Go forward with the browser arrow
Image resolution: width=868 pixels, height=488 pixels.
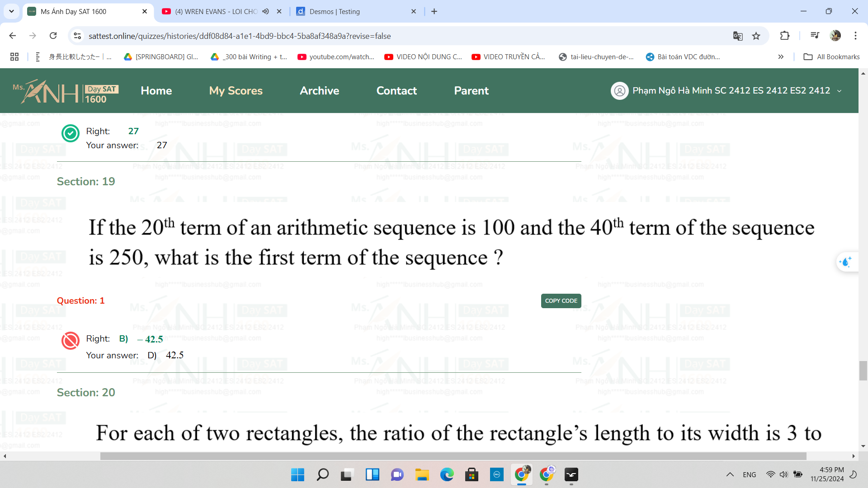tap(33, 36)
